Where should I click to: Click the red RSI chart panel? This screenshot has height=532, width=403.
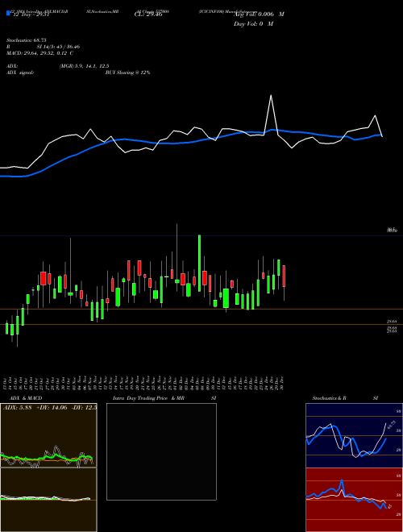(354, 500)
